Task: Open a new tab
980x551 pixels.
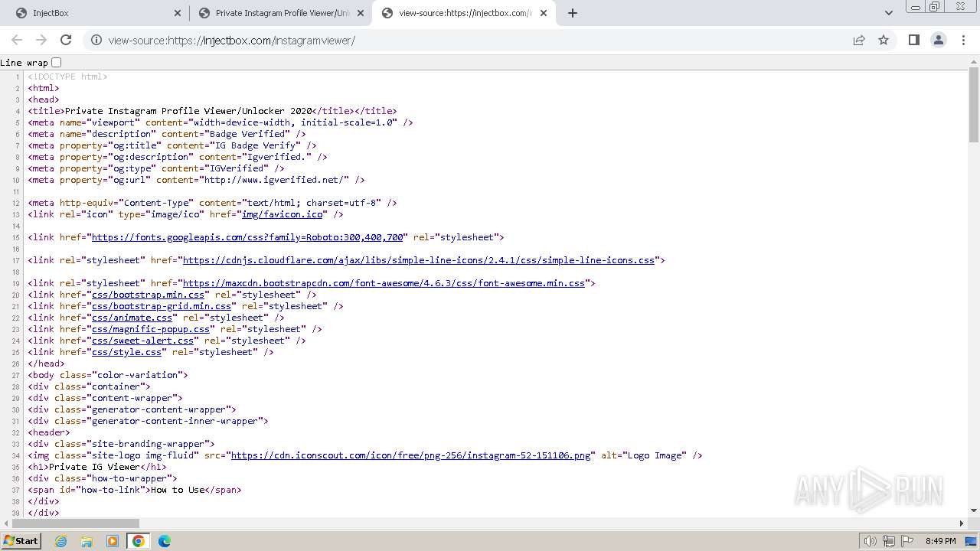Action: (x=573, y=13)
